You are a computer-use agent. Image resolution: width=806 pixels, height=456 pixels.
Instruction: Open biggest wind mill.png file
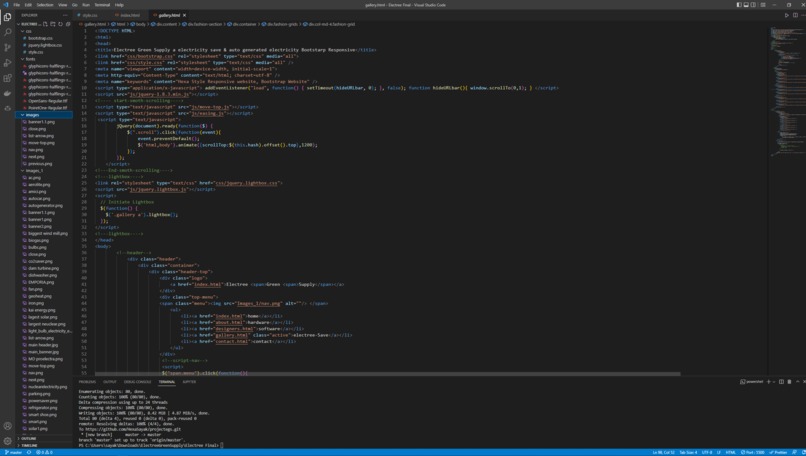click(x=48, y=233)
